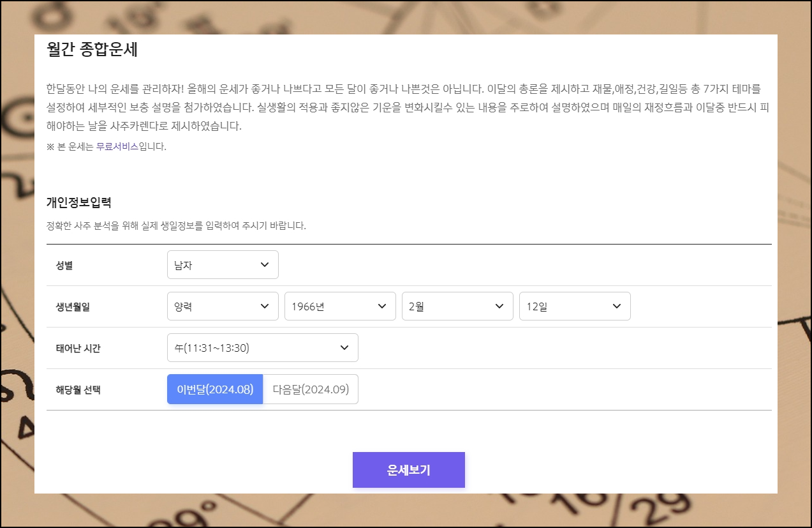Viewport: 812px width, 528px height.
Task: Click the 개인정보입력 section title
Action: tap(79, 203)
